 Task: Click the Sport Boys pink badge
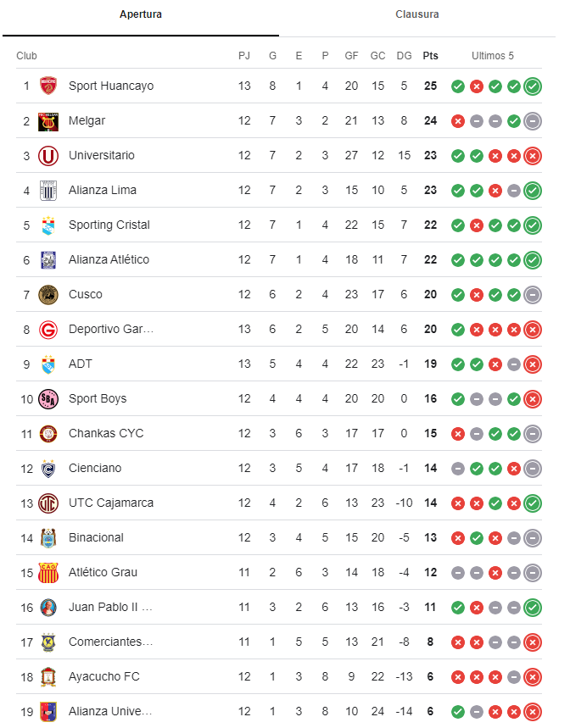[48, 399]
